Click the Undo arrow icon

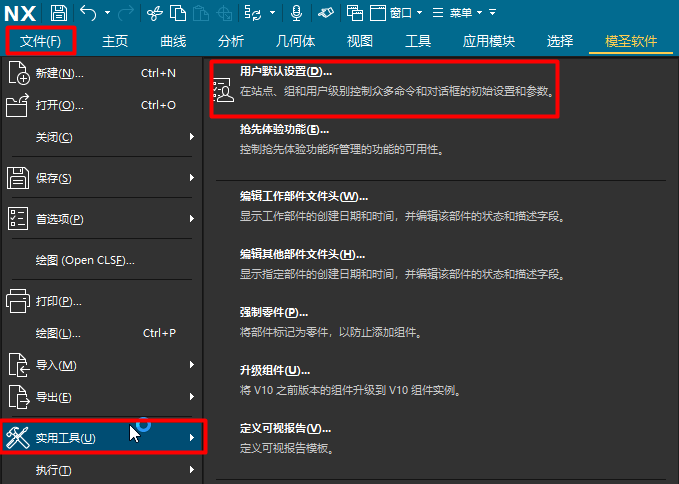pos(88,13)
